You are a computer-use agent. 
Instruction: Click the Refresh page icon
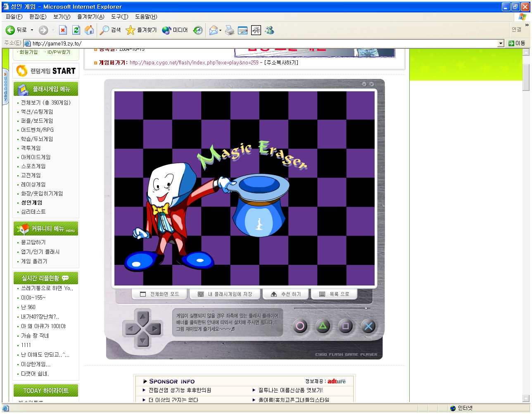(76, 30)
